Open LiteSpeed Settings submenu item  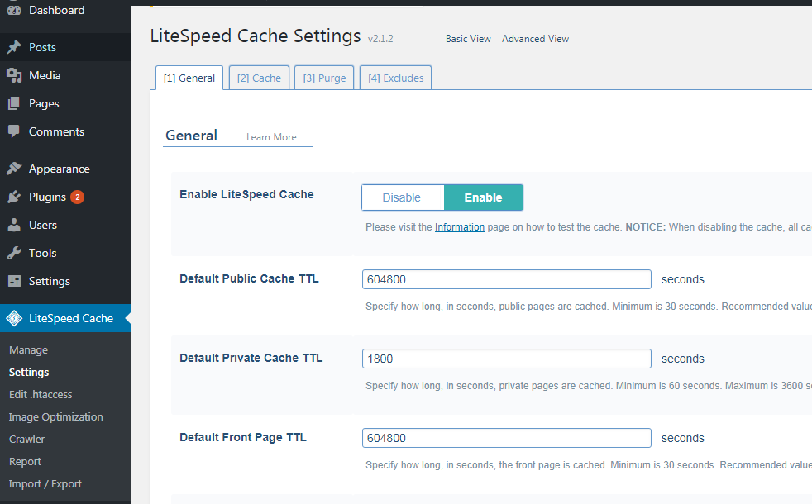(x=29, y=373)
